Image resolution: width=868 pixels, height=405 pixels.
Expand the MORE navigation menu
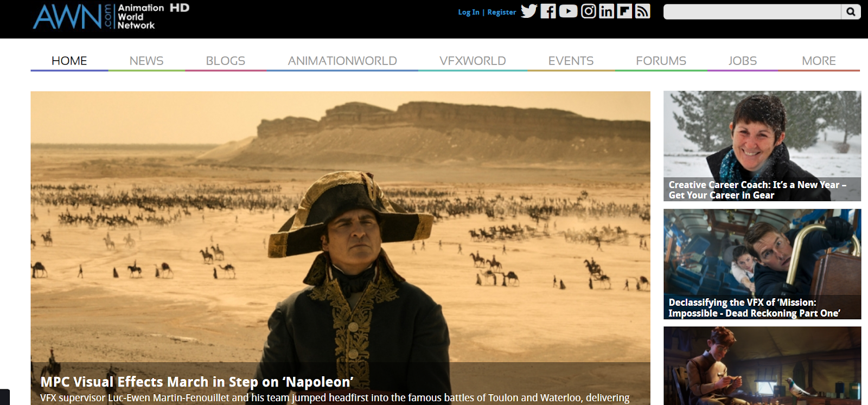[x=819, y=61]
